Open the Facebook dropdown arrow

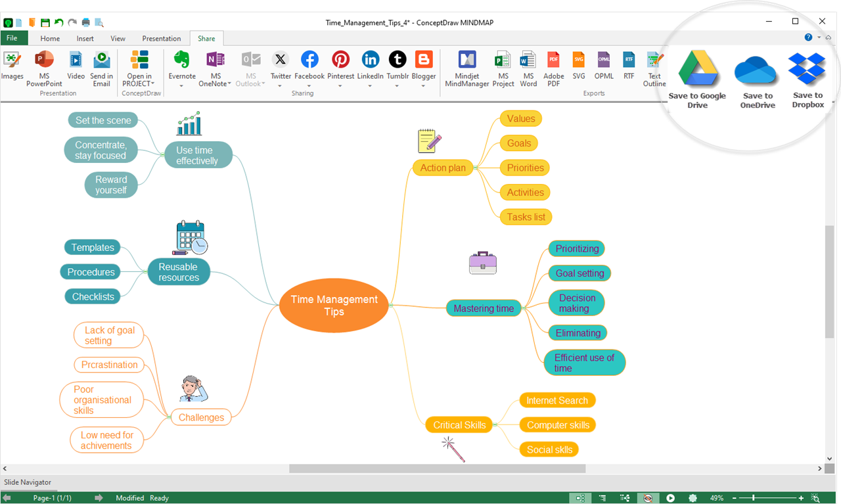(309, 85)
